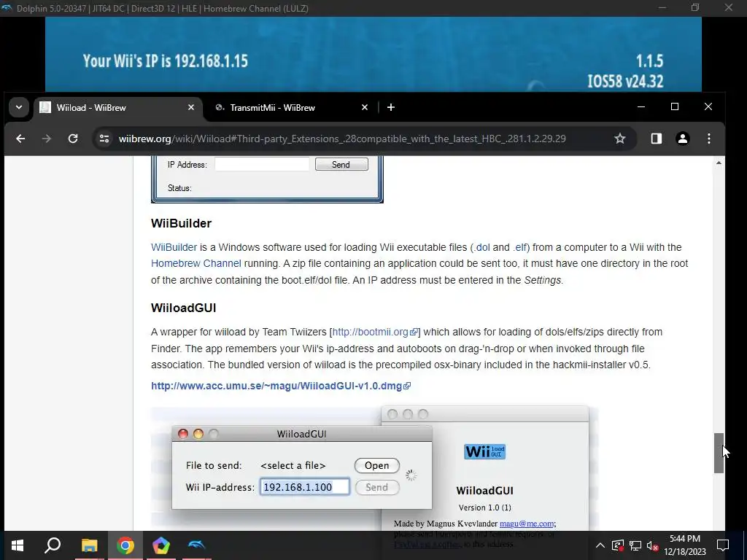Minimize the Chrome window

[641, 106]
